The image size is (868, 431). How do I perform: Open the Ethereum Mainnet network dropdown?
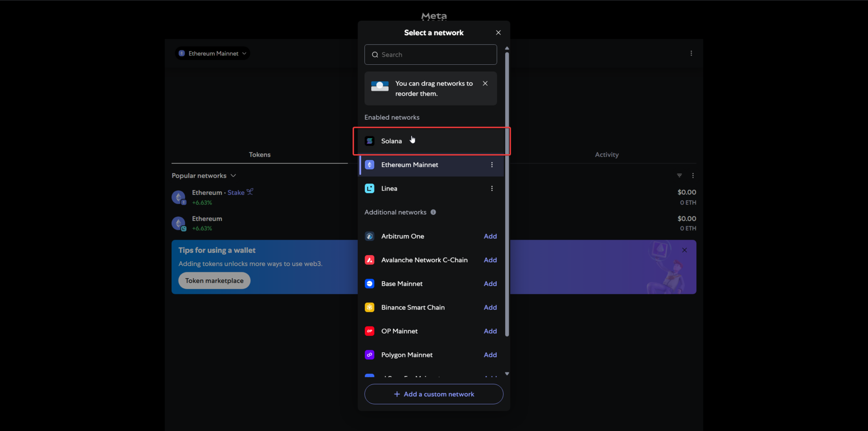pos(212,53)
